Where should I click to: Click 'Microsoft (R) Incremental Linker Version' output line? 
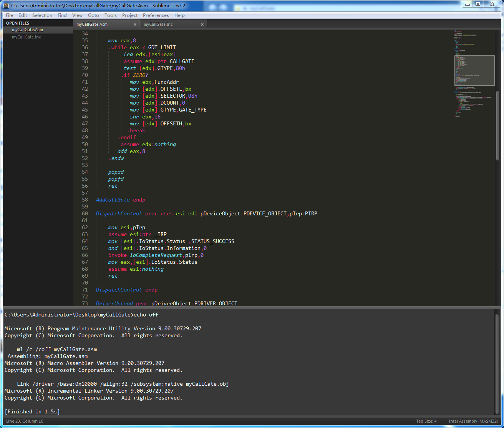pyautogui.click(x=89, y=391)
